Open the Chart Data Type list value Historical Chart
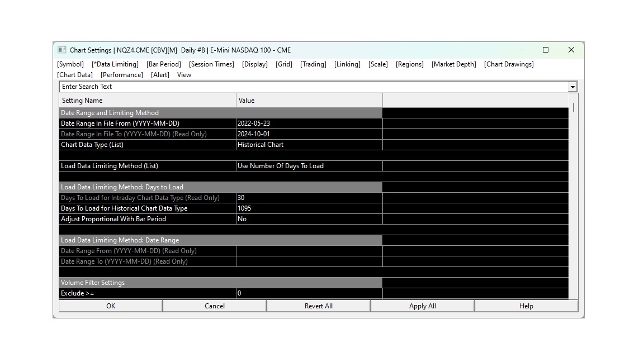The width and height of the screenshot is (644, 362). pyautogui.click(x=309, y=145)
